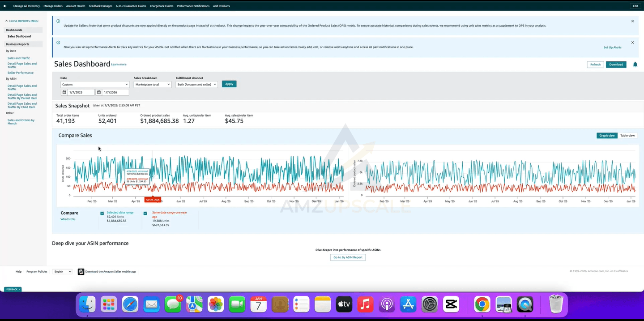The width and height of the screenshot is (644, 321).
Task: Click the Close Reports Menu X icon
Action: (7, 21)
